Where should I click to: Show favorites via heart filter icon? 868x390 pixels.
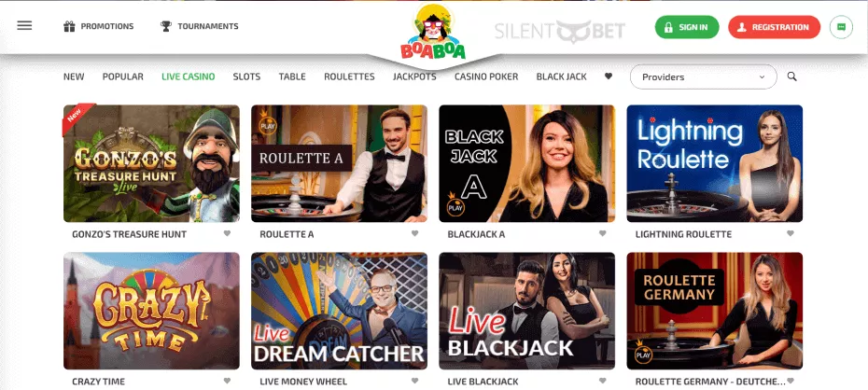pyautogui.click(x=609, y=77)
